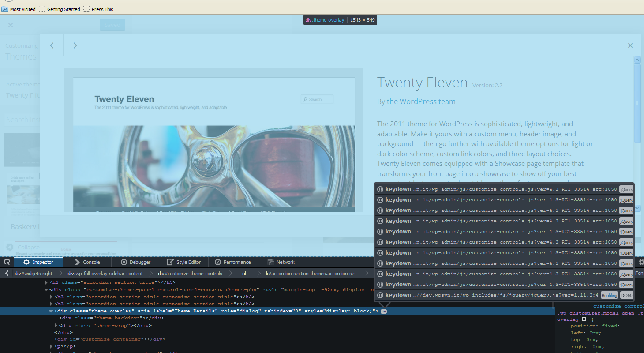Image resolution: width=644 pixels, height=353 pixels.
Task: Open the customize-control stylesheet source link
Action: coord(618,306)
